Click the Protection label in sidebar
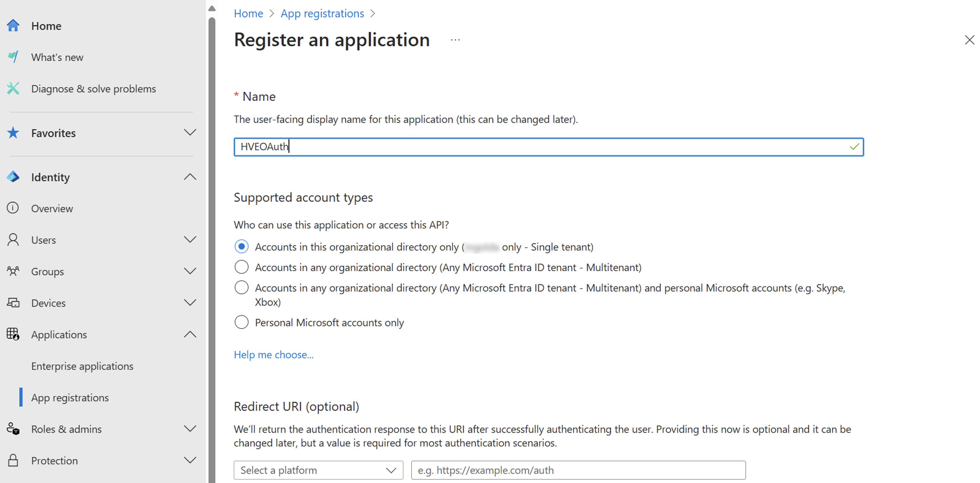980x483 pixels. pos(55,461)
